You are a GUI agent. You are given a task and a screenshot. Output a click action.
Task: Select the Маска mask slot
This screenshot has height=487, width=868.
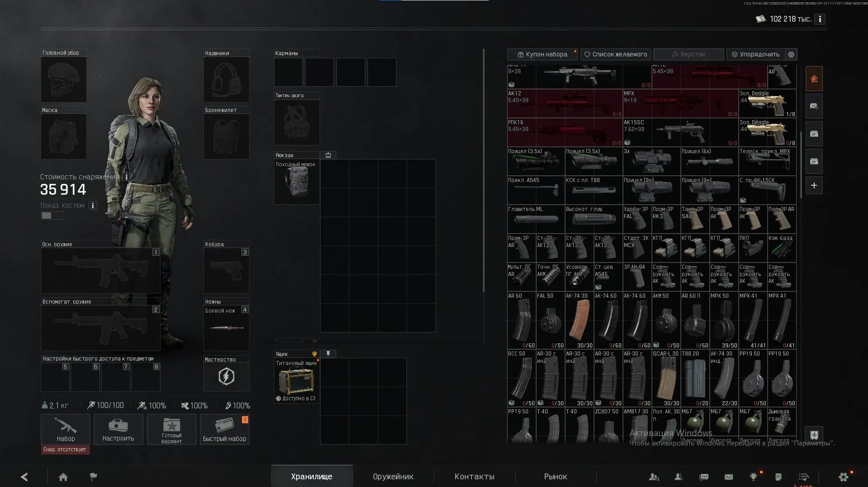[x=63, y=136]
